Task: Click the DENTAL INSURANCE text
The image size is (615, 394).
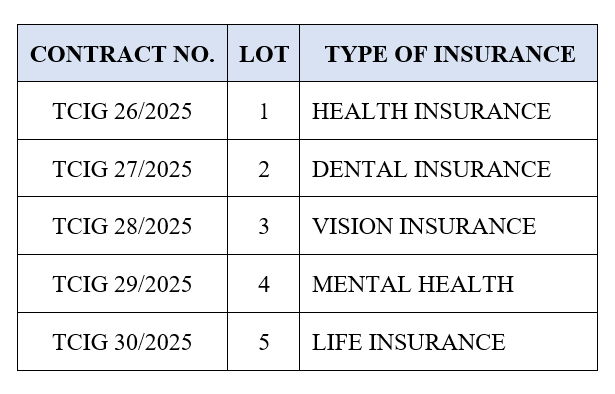Action: pos(431,169)
